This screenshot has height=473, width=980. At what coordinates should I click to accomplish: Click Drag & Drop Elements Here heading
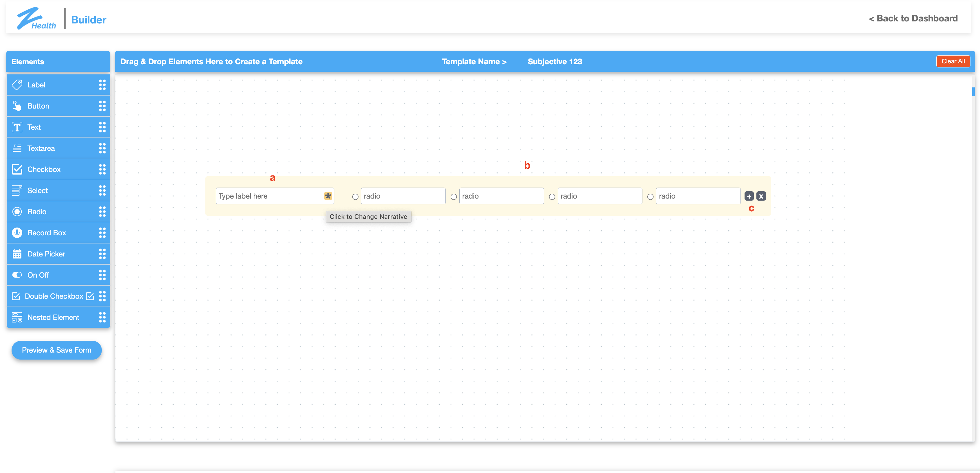point(211,61)
